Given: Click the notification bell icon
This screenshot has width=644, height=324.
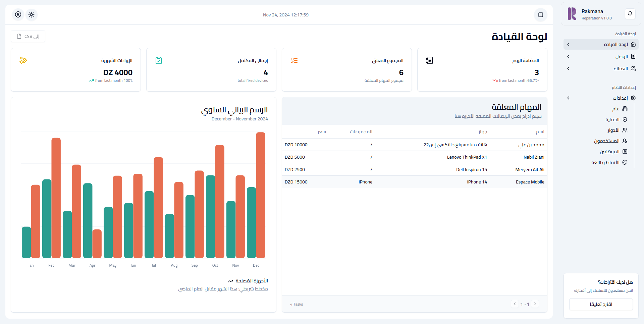Looking at the screenshot, I should click(x=630, y=14).
